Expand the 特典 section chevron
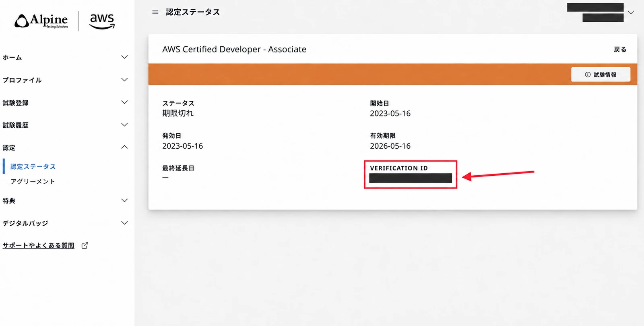 coord(125,200)
